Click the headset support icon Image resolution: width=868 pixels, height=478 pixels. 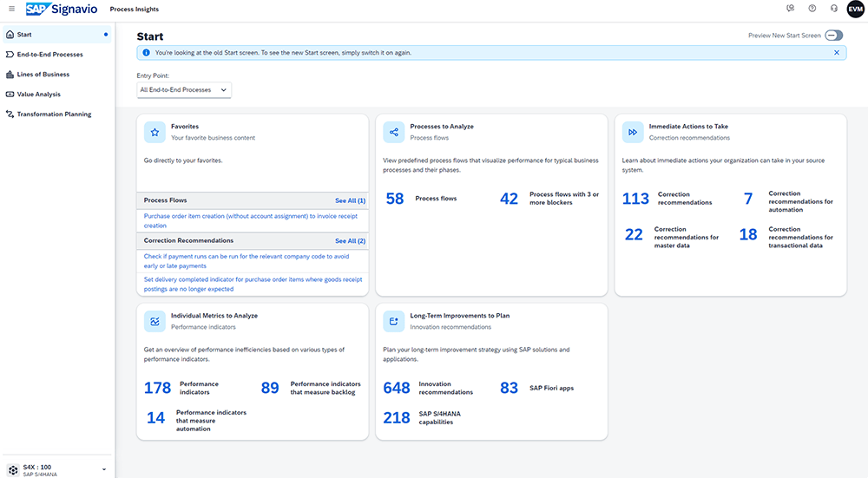(834, 9)
